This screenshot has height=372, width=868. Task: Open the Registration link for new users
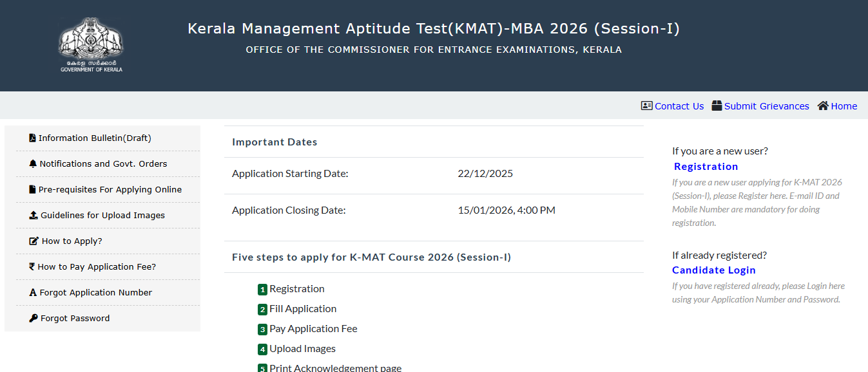[706, 166]
